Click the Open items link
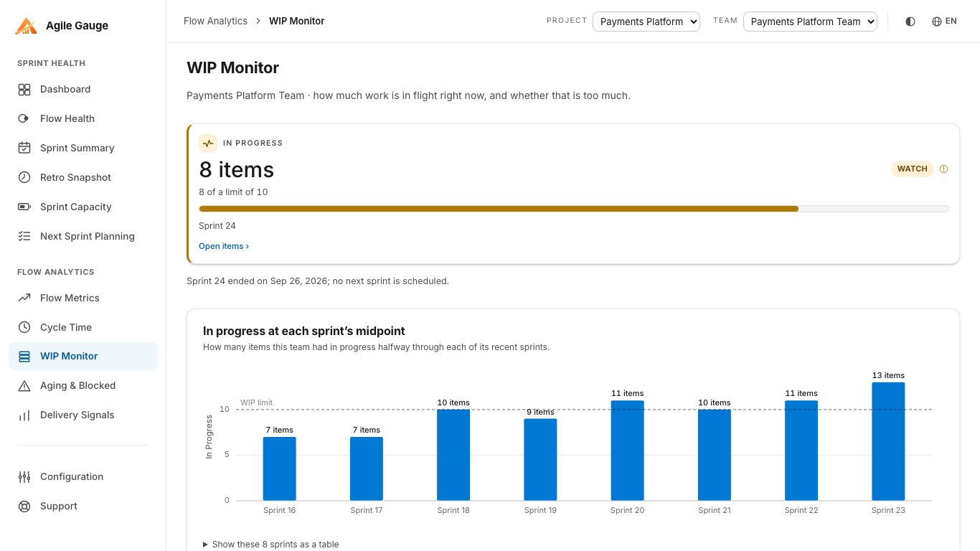980x551 pixels. [224, 246]
